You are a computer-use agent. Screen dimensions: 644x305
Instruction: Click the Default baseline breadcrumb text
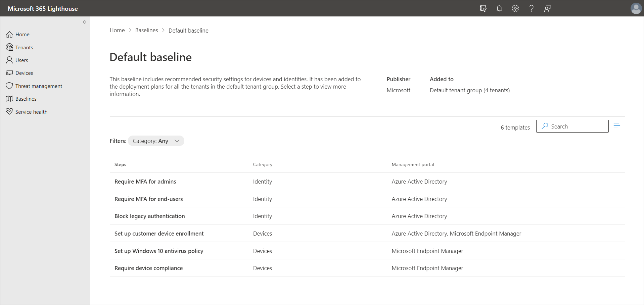[x=188, y=31]
